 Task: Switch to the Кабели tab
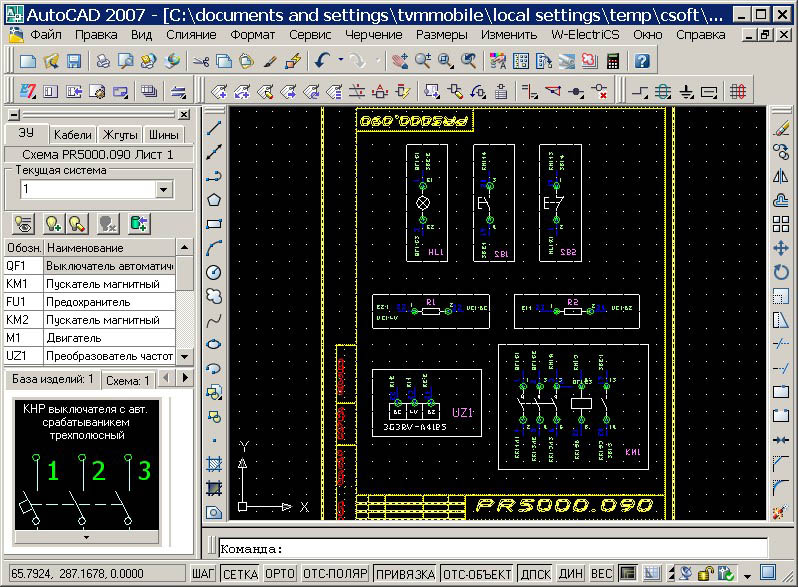[x=72, y=135]
